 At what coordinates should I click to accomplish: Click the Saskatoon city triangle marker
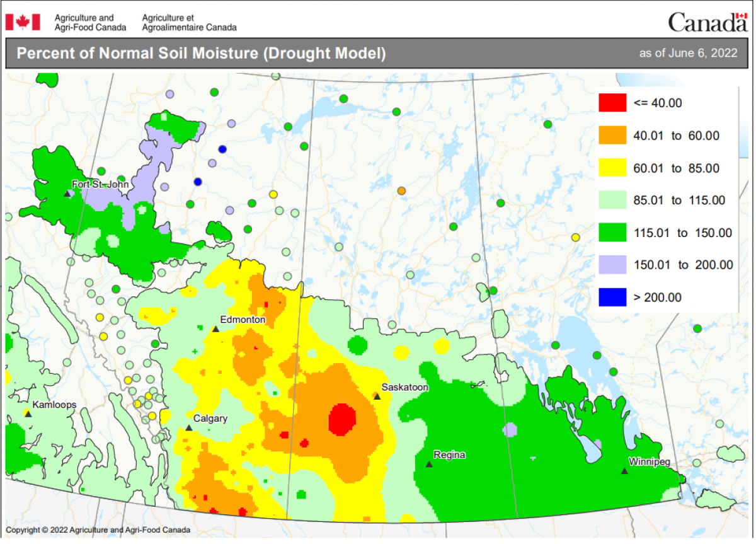pyautogui.click(x=377, y=396)
